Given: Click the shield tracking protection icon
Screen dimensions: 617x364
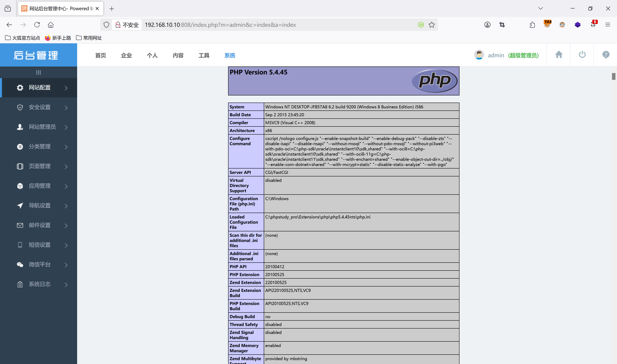Looking at the screenshot, I should (x=106, y=25).
